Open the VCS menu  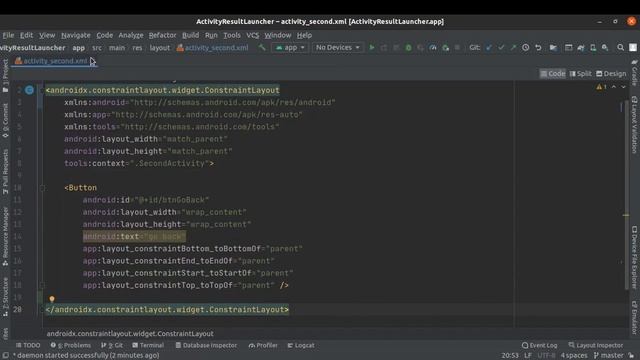click(x=253, y=36)
